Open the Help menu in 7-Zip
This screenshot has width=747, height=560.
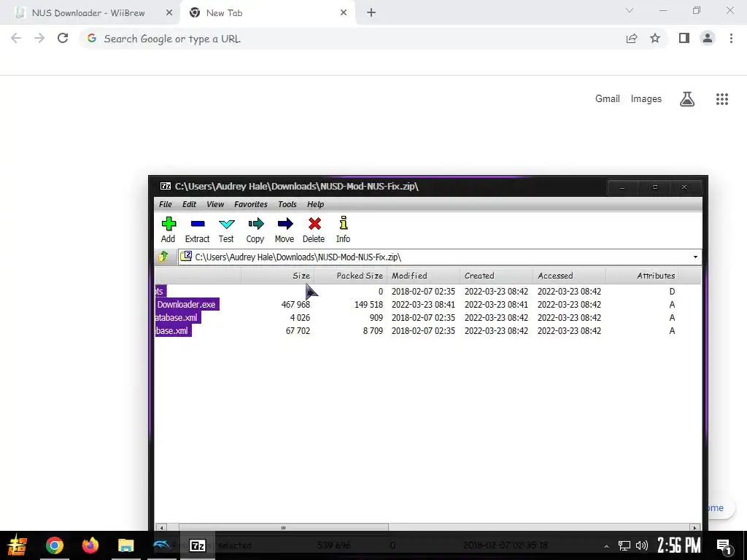[x=315, y=204]
